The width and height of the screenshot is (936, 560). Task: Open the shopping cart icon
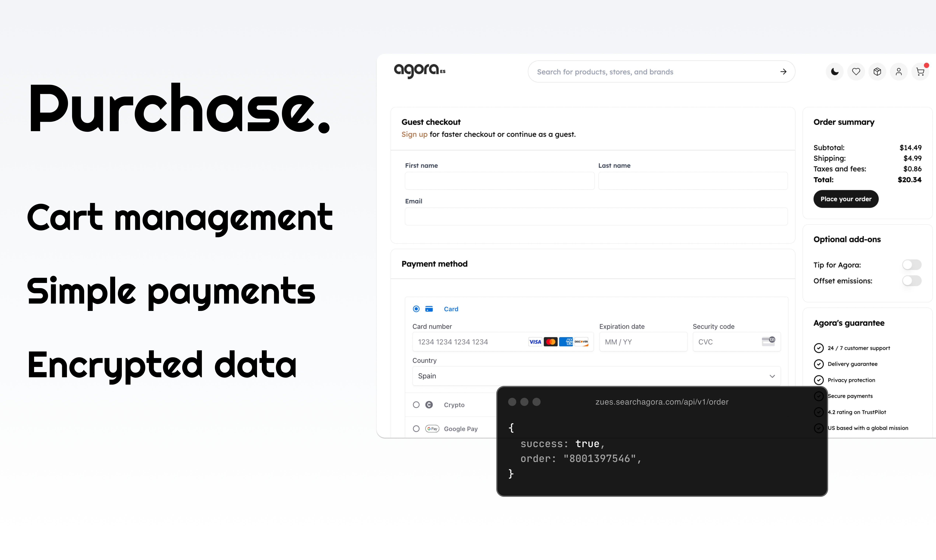[x=920, y=72]
